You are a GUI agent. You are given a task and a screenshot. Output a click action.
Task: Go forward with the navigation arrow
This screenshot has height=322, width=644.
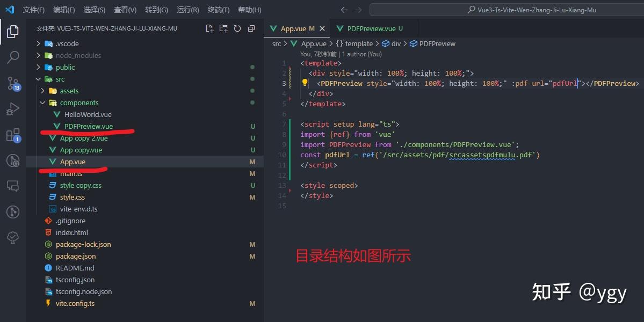click(x=358, y=10)
